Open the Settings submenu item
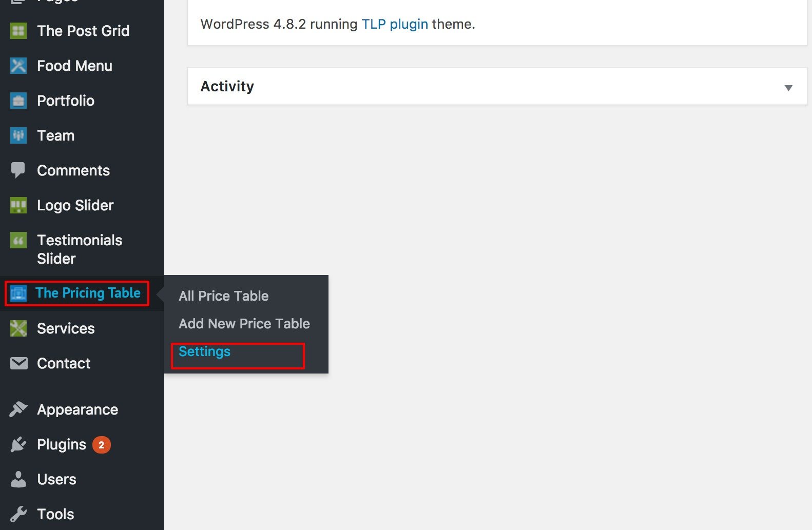 [x=204, y=351]
